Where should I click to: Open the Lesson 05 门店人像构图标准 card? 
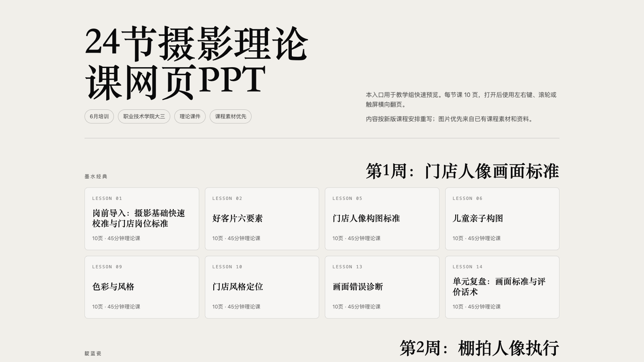click(382, 219)
